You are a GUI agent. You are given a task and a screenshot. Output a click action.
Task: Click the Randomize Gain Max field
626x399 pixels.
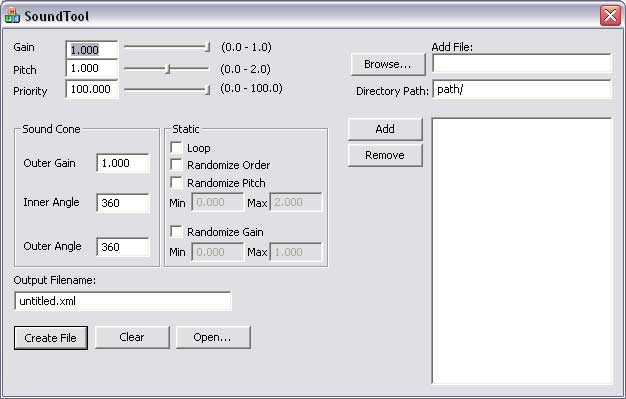296,252
